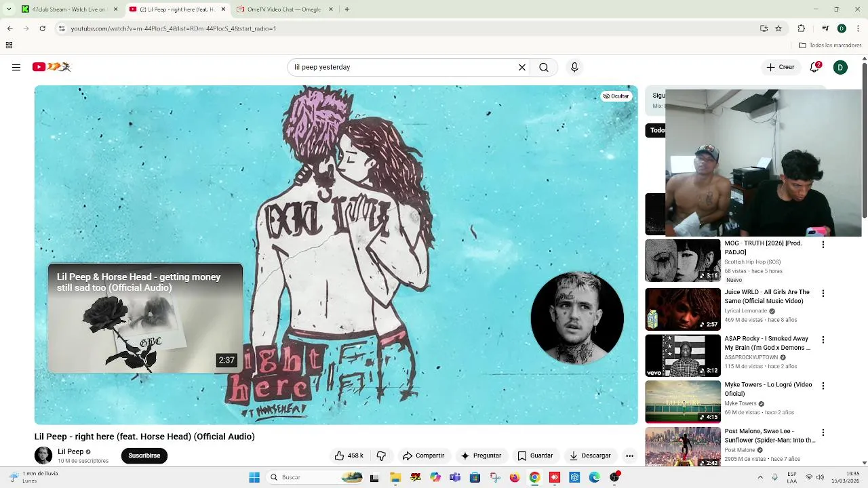This screenshot has height=488, width=868.
Task: Start voice search with microphone
Action: click(574, 67)
